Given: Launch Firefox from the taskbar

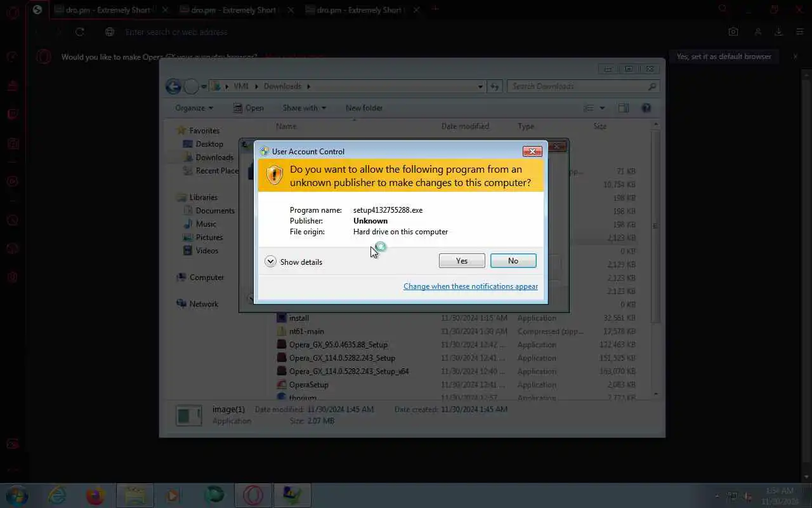Looking at the screenshot, I should click(x=95, y=495).
